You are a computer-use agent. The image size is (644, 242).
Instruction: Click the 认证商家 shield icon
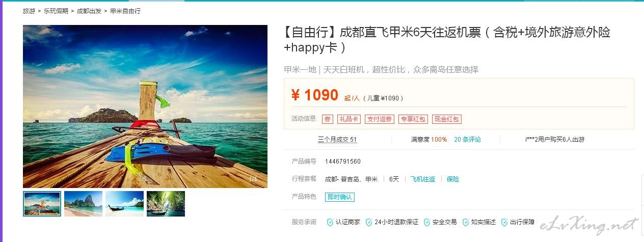(330, 222)
